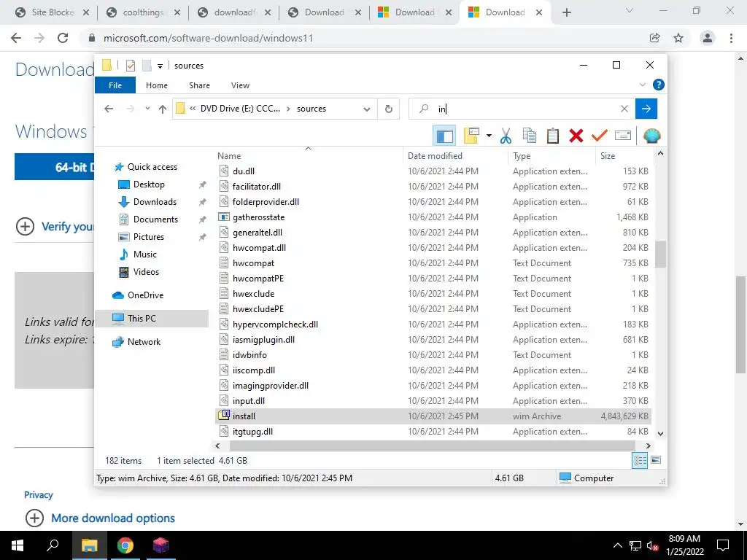
Task: Click the Copy toolbar icon
Action: (x=530, y=136)
